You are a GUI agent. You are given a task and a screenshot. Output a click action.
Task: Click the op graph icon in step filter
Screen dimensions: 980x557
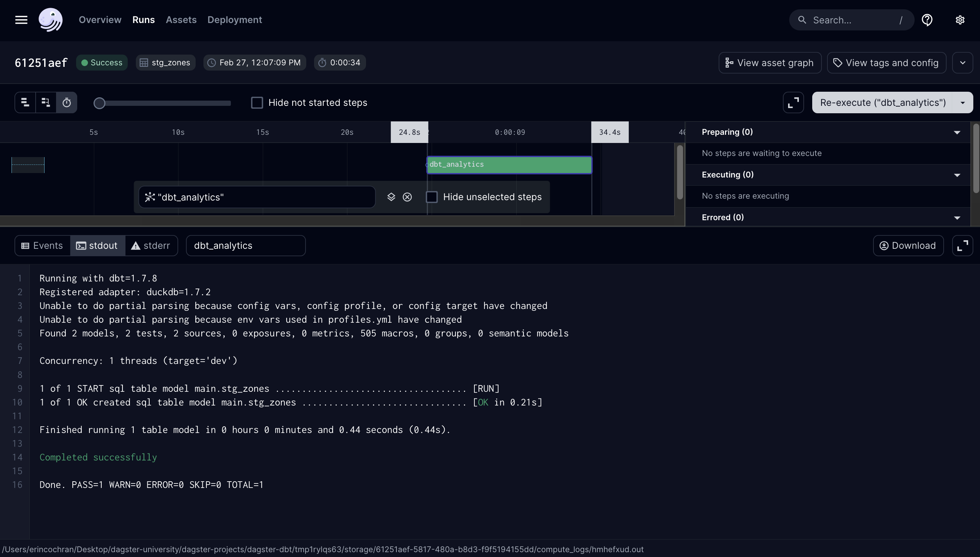click(x=150, y=197)
